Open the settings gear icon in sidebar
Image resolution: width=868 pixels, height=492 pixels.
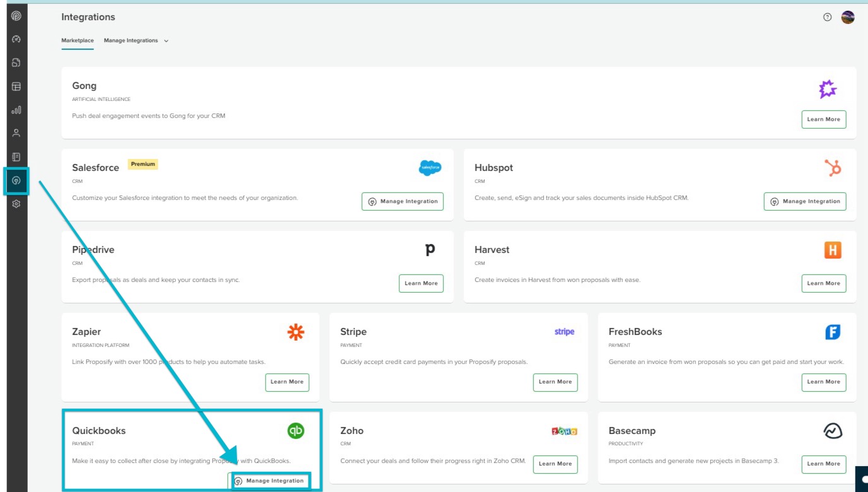tap(16, 204)
